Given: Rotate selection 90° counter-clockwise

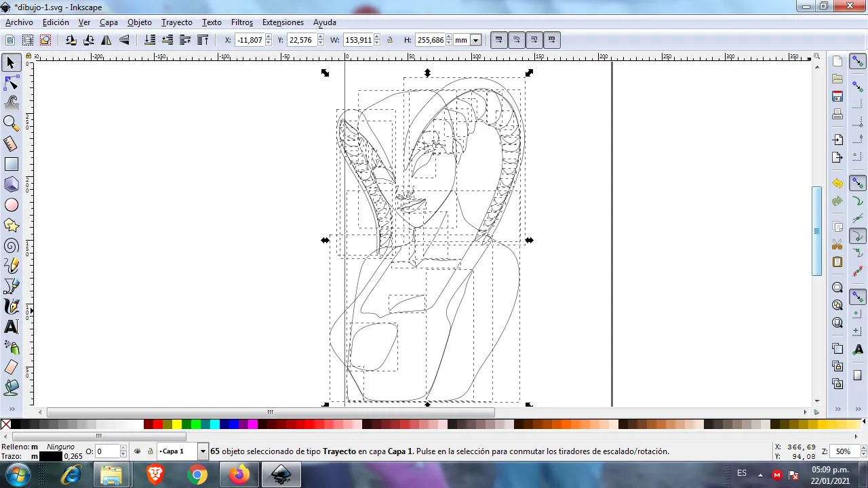Looking at the screenshot, I should (71, 40).
